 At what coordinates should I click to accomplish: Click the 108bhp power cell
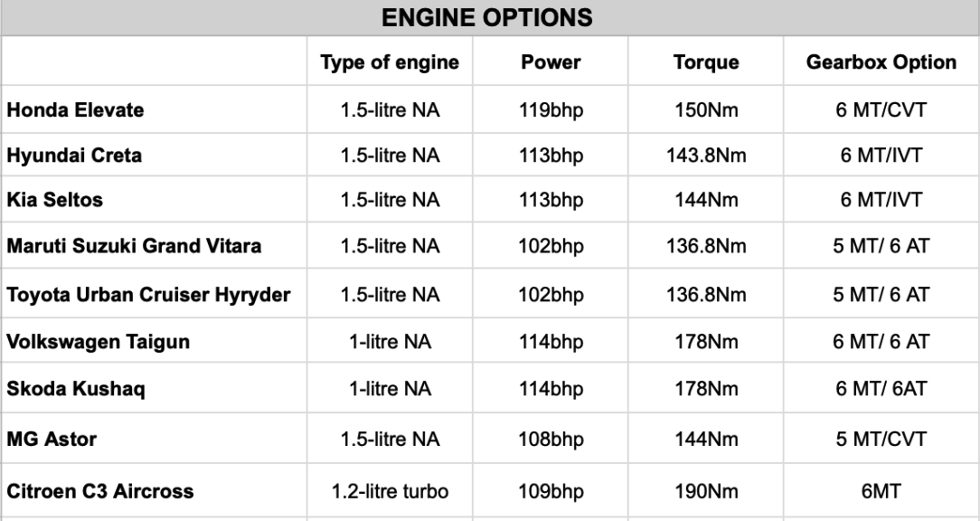tap(551, 440)
